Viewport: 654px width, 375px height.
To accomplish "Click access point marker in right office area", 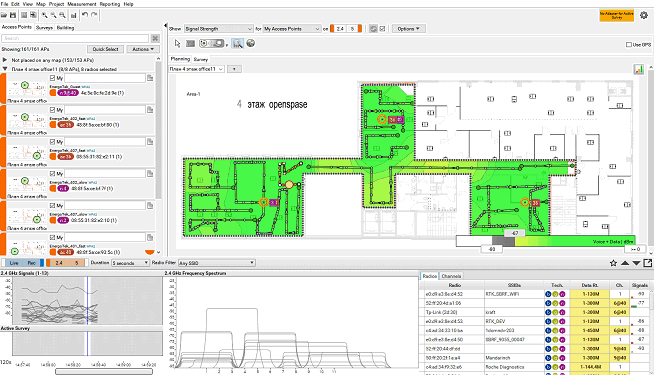I will tap(525, 203).
